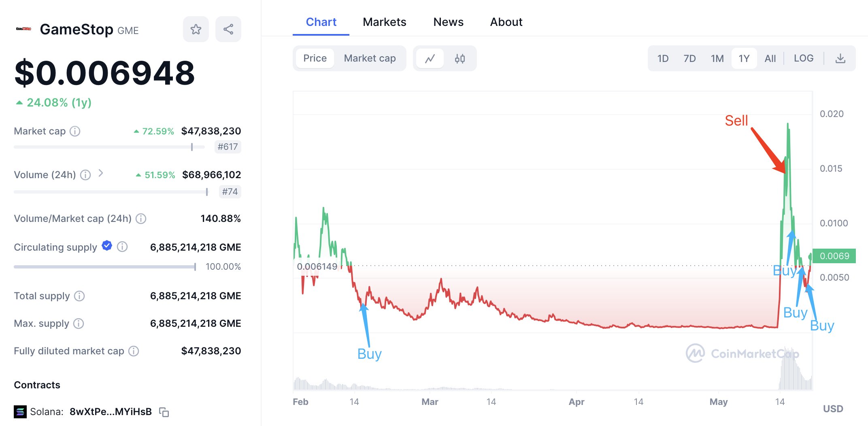Open the Markets tab
This screenshot has width=868, height=426.
pyautogui.click(x=384, y=22)
